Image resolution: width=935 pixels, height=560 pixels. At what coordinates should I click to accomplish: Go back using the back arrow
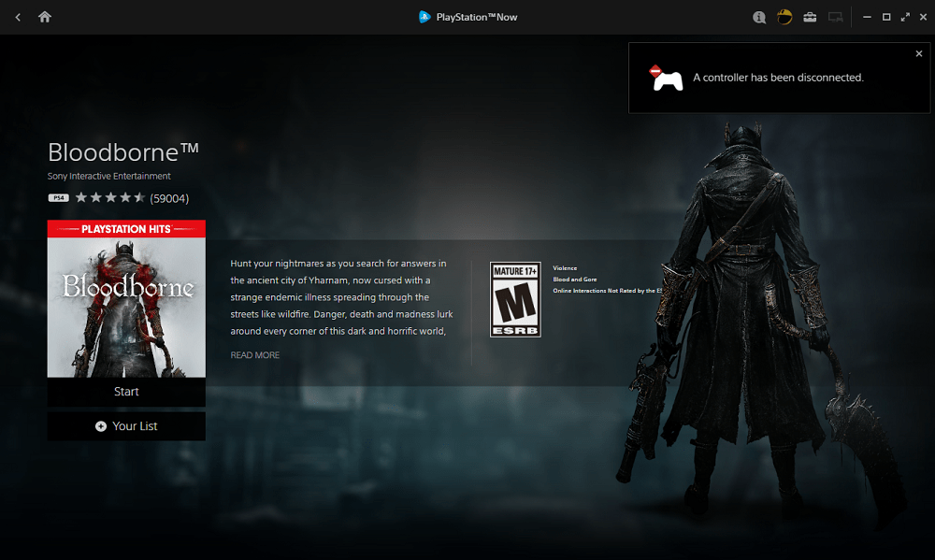coord(18,17)
